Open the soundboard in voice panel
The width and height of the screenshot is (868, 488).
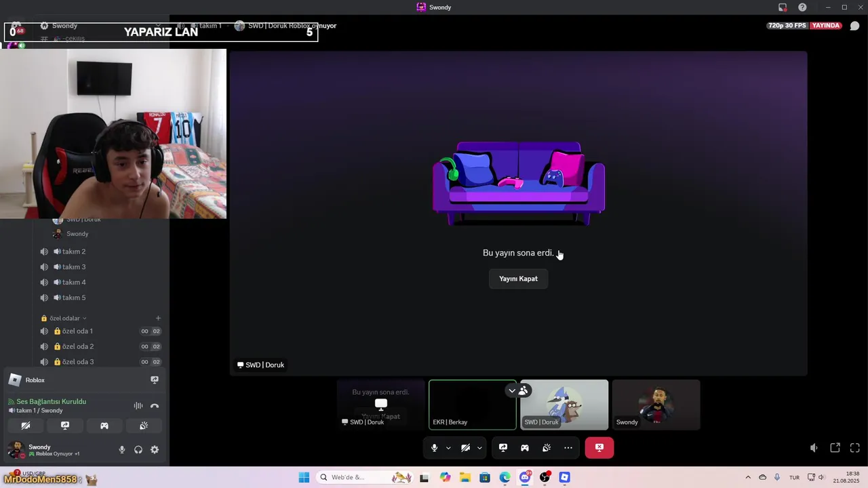[144, 426]
